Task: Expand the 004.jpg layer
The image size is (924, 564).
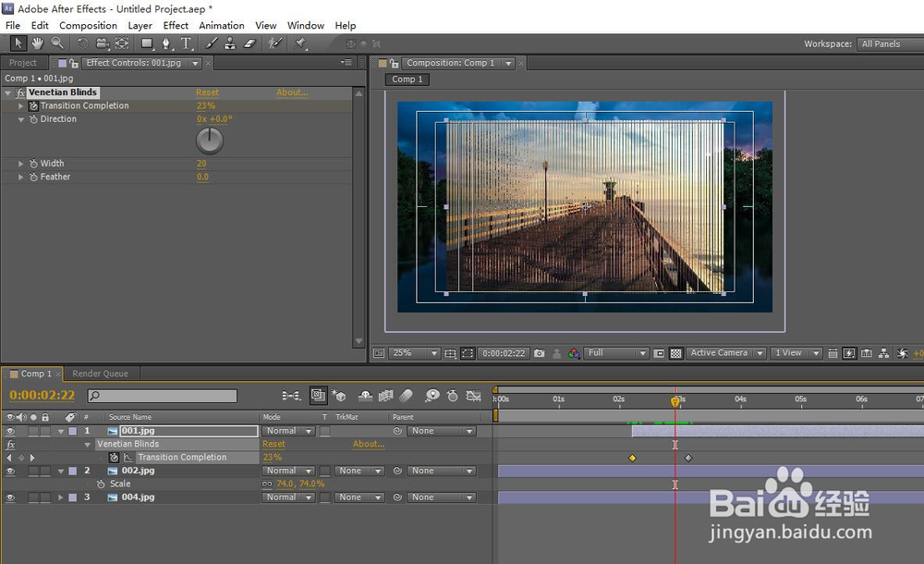Action: click(60, 497)
